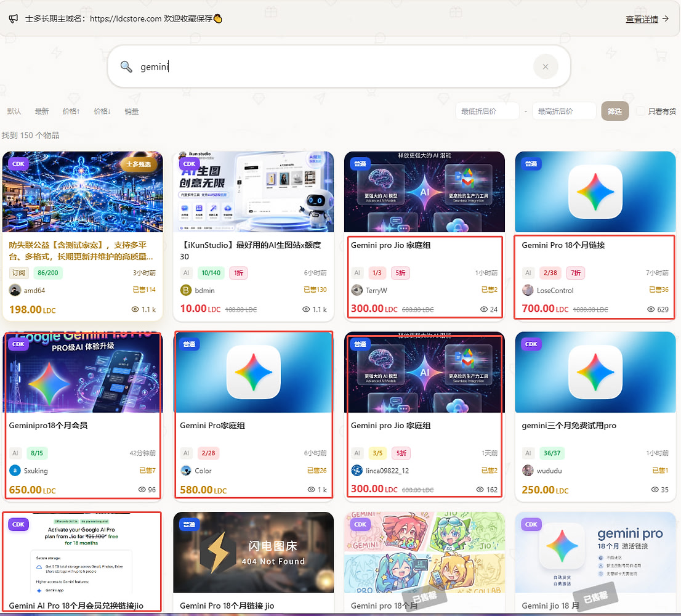Sort results by 销量
Image resolution: width=681 pixels, height=616 pixels.
pos(132,111)
